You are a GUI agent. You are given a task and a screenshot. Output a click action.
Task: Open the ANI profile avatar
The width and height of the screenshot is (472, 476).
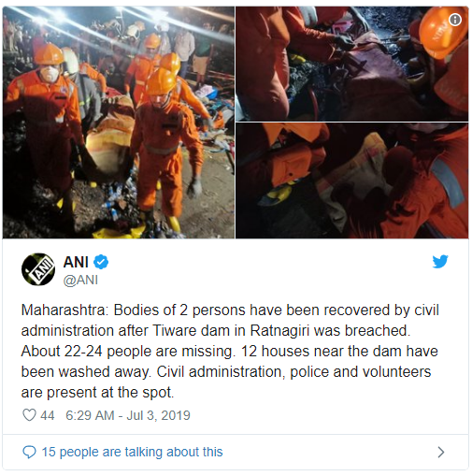[x=38, y=269]
